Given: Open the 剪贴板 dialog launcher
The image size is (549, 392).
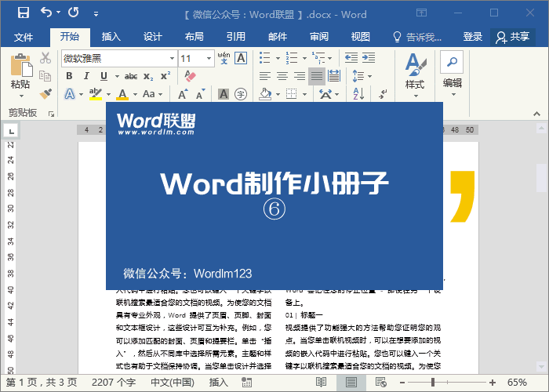Looking at the screenshot, I should click(x=52, y=114).
